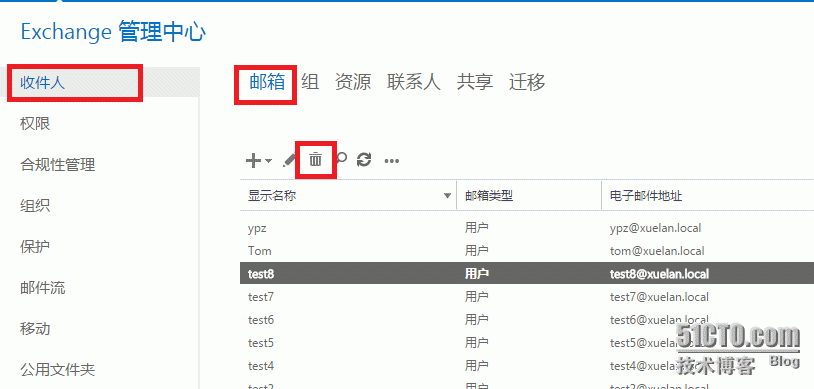This screenshot has width=814, height=389.
Task: Switch to the 迁移 tab
Action: pos(527,82)
